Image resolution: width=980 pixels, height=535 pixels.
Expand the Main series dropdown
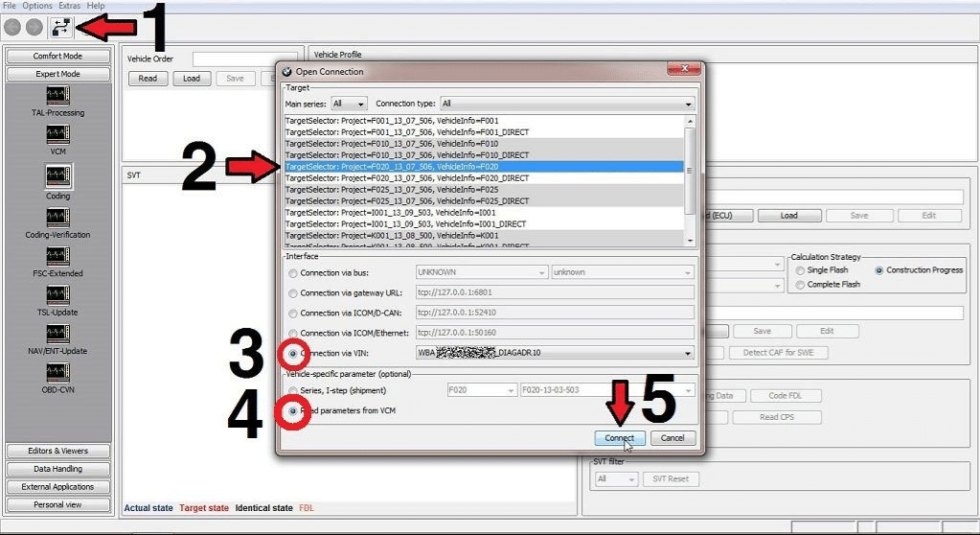coord(349,104)
